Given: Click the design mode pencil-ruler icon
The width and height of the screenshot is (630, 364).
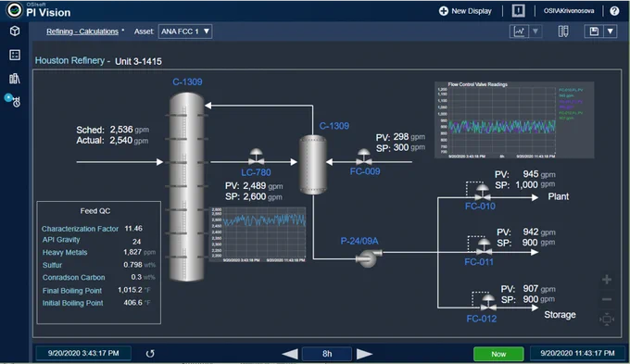Looking at the screenshot, I should click(563, 31).
